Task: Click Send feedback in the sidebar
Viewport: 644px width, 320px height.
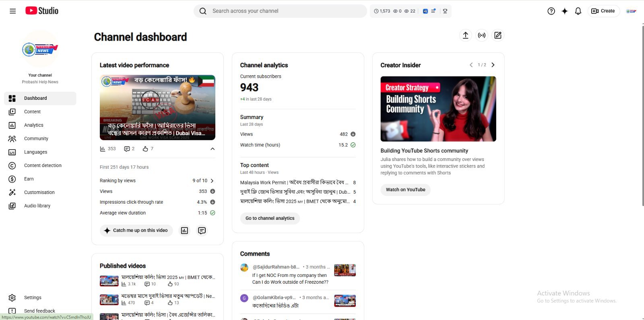Action: pyautogui.click(x=40, y=311)
